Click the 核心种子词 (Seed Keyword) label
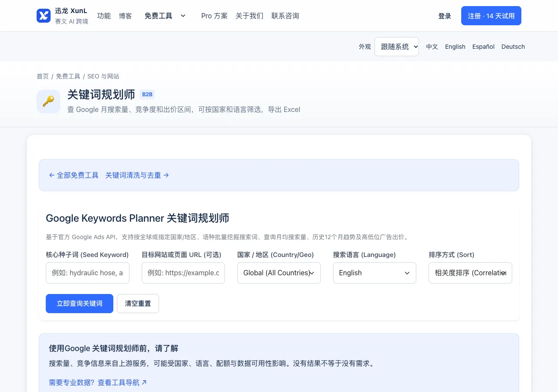 click(x=87, y=255)
